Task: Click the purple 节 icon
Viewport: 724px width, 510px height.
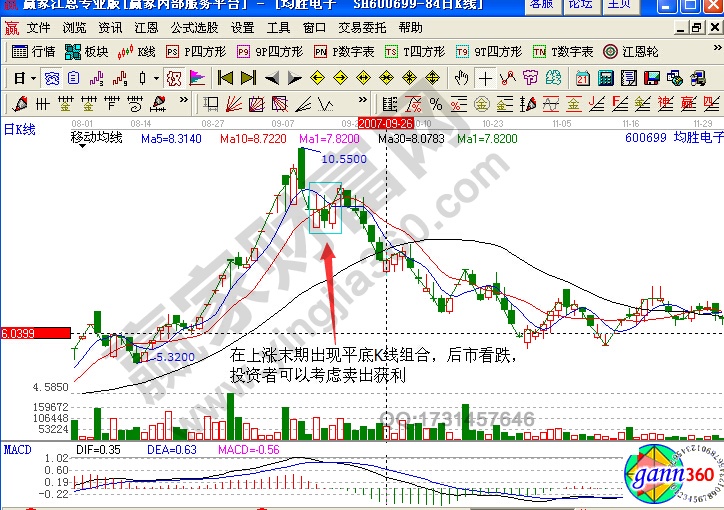Action: pos(530,78)
